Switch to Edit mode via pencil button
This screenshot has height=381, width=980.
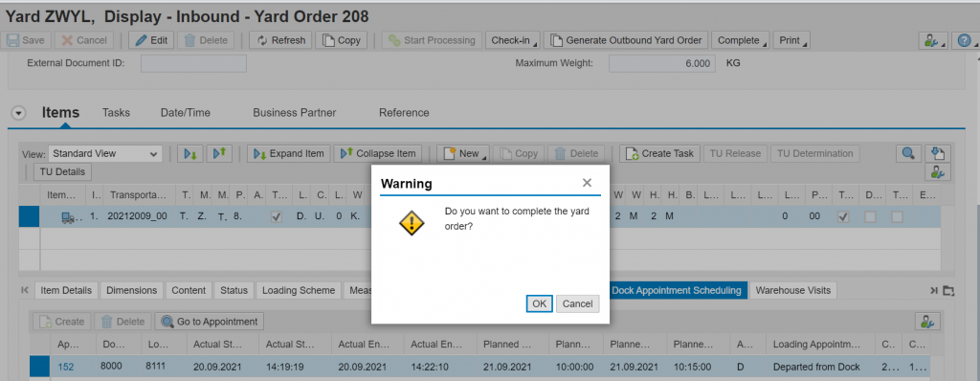pyautogui.click(x=151, y=40)
